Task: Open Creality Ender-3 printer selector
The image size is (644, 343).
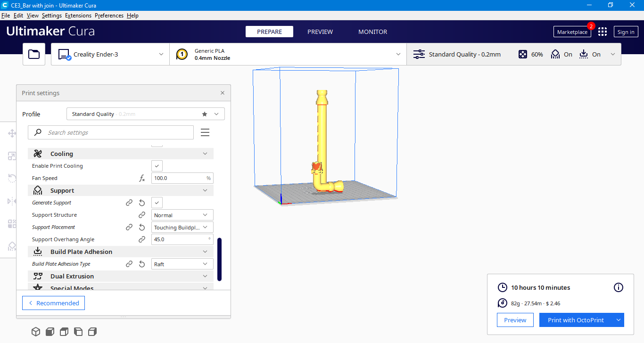Action: point(110,54)
